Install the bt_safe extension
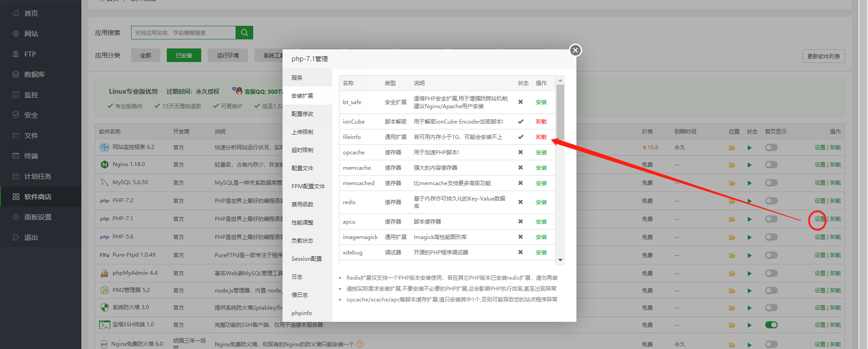Image resolution: width=868 pixels, height=349 pixels. coord(541,102)
